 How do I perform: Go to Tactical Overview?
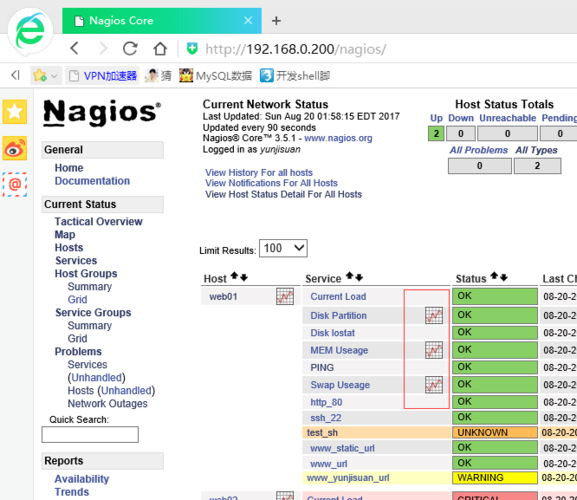98,221
